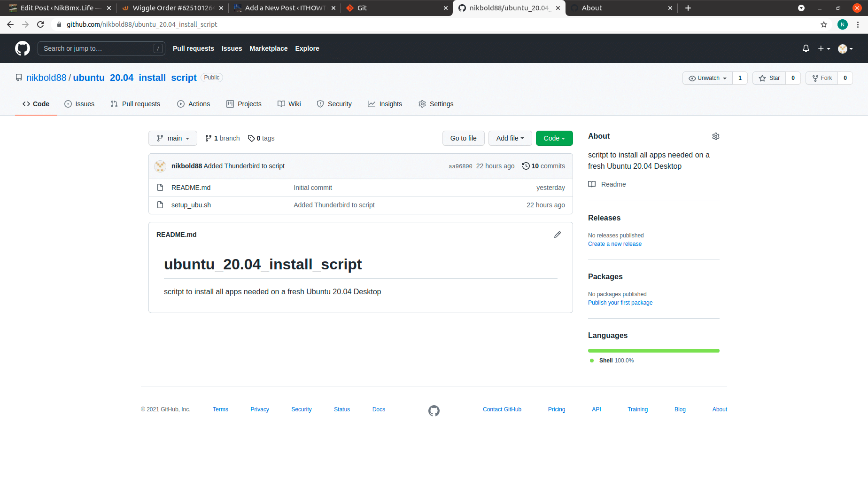
Task: View the 10 commits history
Action: click(x=543, y=166)
